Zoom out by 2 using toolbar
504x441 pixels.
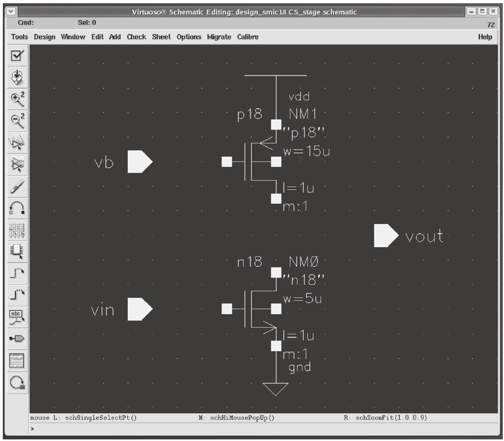tap(17, 121)
